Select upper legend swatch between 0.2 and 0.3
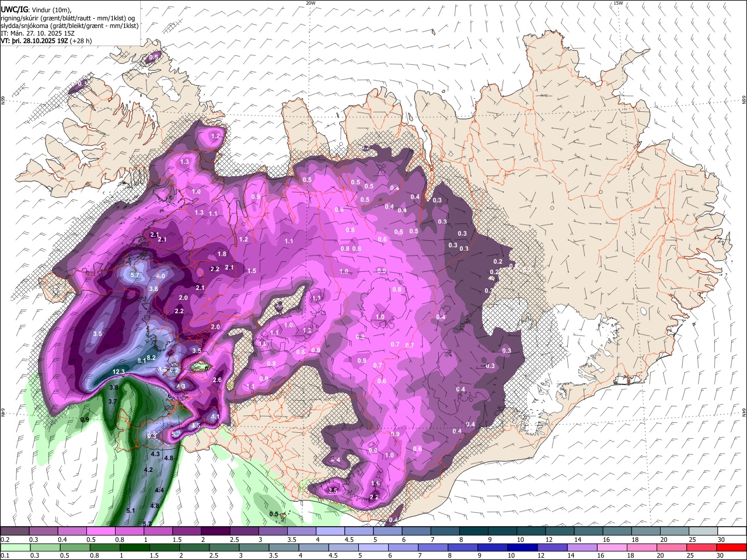This screenshot has width=747, height=560. [15, 531]
